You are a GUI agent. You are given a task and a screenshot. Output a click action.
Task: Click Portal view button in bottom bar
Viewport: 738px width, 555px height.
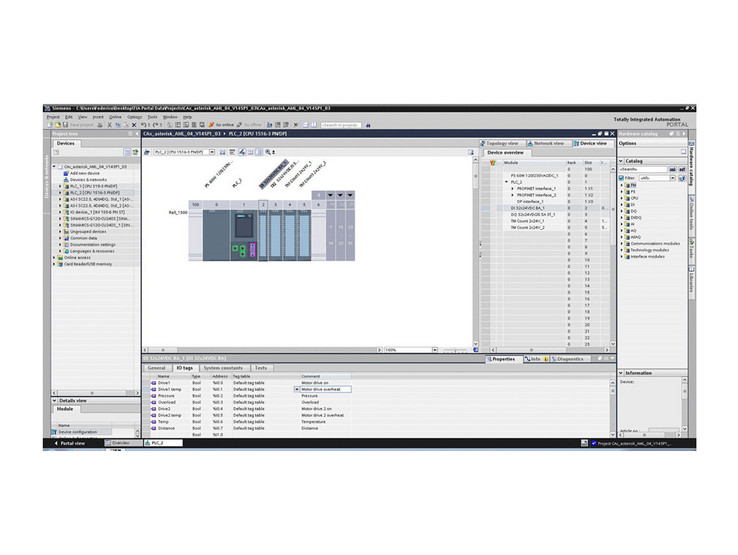pos(70,443)
